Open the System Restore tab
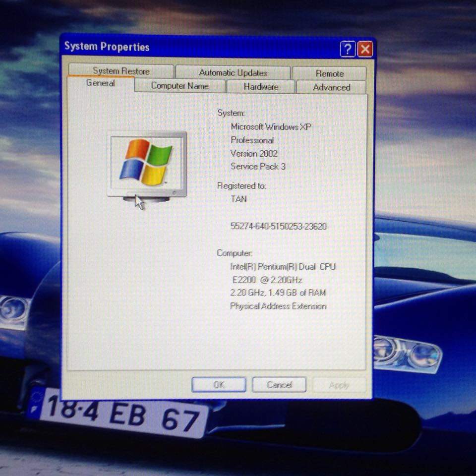 [x=121, y=71]
